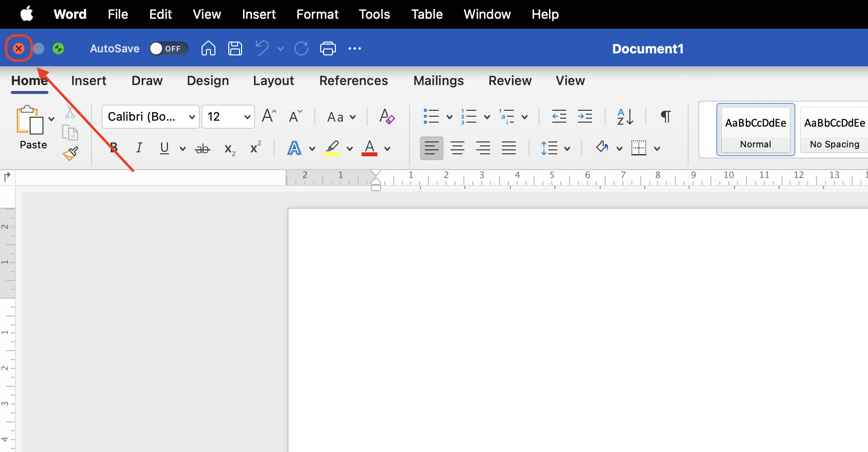Open the Table menu in the menu bar
Image resolution: width=868 pixels, height=452 pixels.
(x=426, y=14)
